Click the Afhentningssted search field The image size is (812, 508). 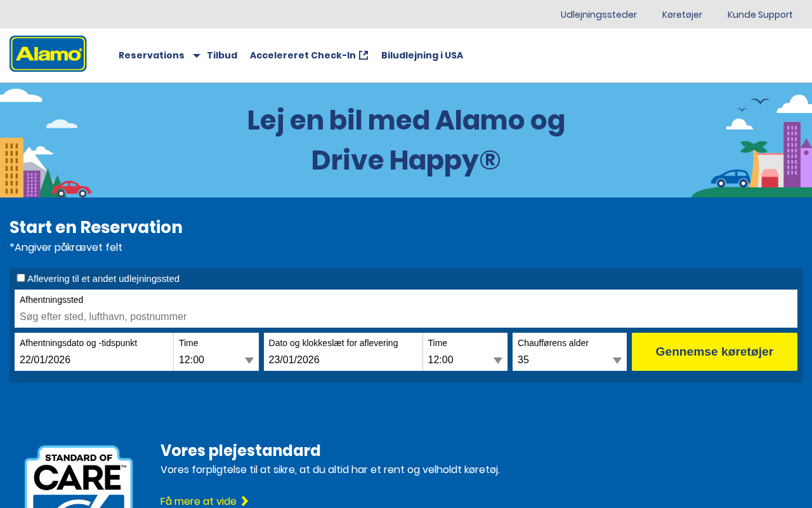click(406, 309)
